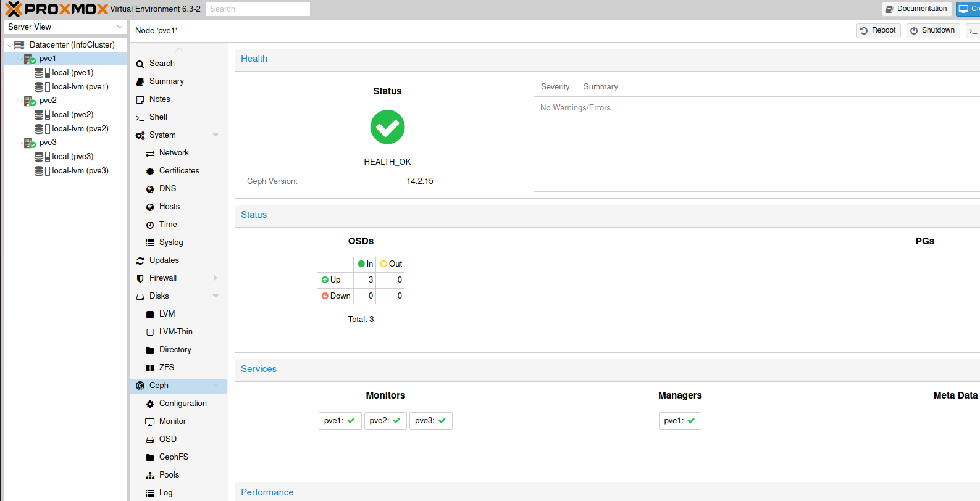Click pve1 monitor service box
The height and width of the screenshot is (501, 980).
[x=340, y=421]
